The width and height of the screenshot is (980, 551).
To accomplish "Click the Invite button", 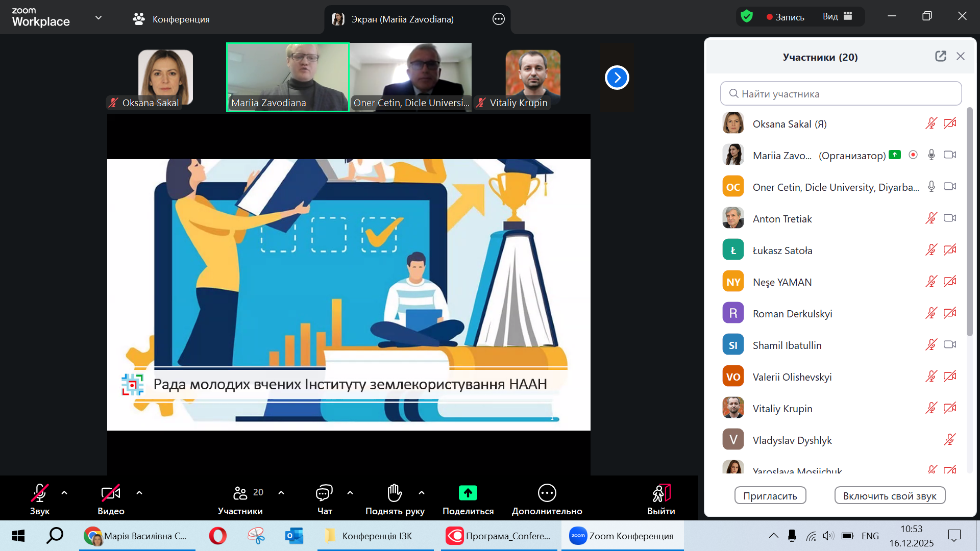I will (770, 495).
